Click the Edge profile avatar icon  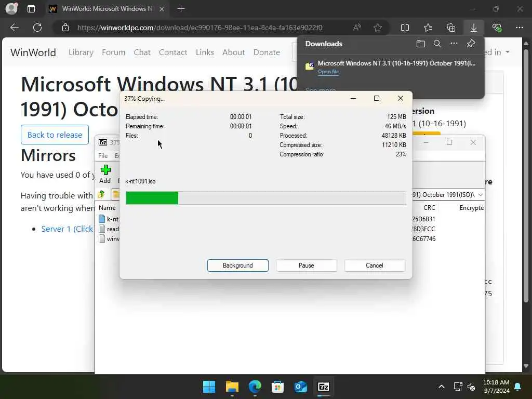[11, 8]
